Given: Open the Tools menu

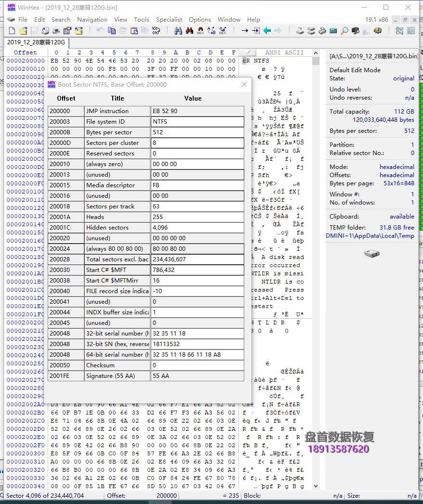Looking at the screenshot, I should [x=142, y=20].
